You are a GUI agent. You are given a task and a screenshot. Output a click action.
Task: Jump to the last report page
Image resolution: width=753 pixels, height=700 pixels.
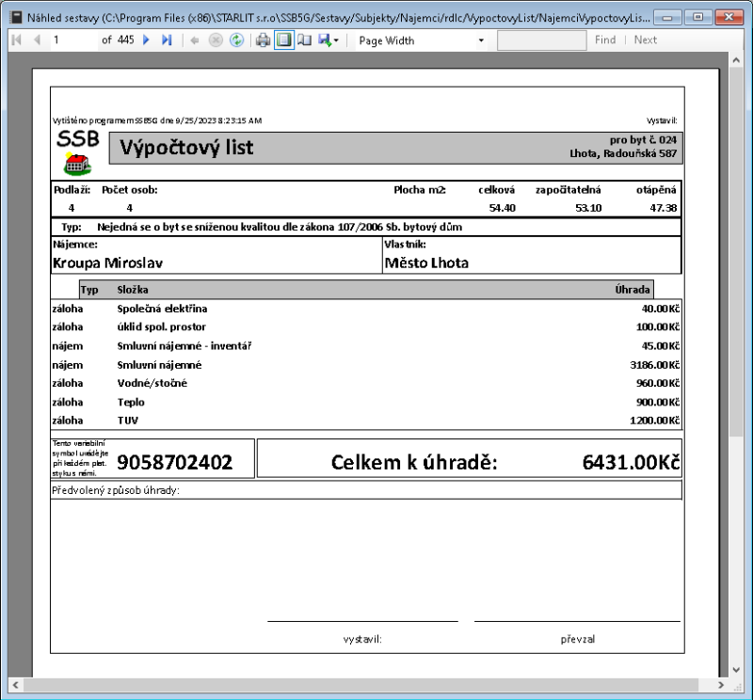pyautogui.click(x=167, y=40)
